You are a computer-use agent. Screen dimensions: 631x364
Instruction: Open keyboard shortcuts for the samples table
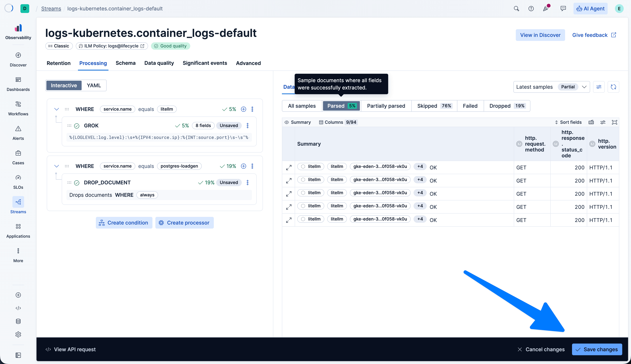tap(591, 122)
